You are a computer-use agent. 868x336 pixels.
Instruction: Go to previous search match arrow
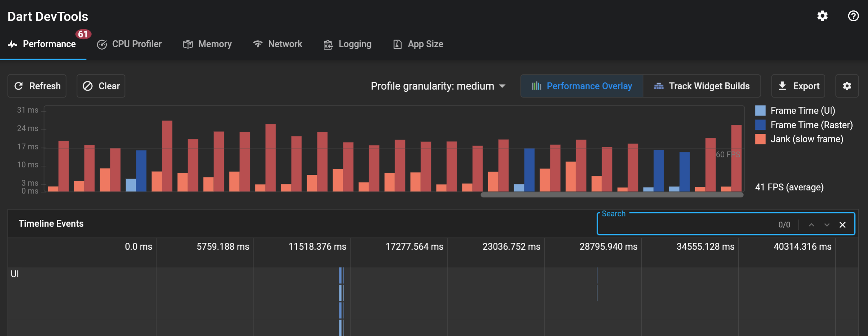(x=811, y=225)
